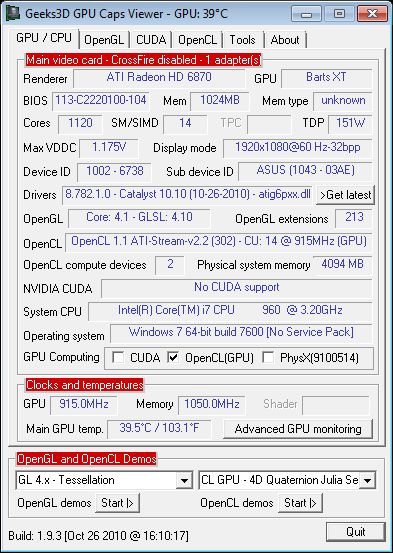Click the TDP value 151W

coord(350,123)
